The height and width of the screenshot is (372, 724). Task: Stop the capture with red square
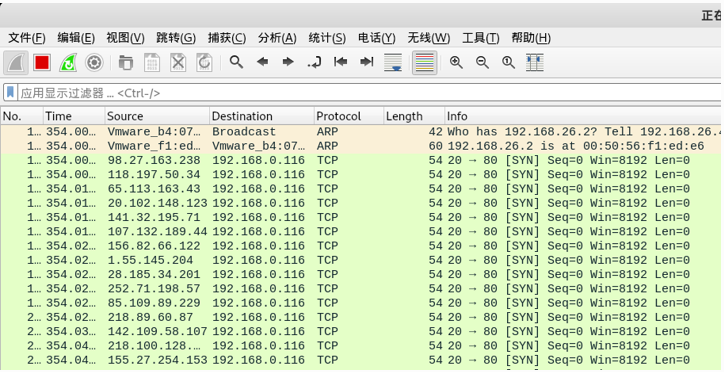(42, 63)
